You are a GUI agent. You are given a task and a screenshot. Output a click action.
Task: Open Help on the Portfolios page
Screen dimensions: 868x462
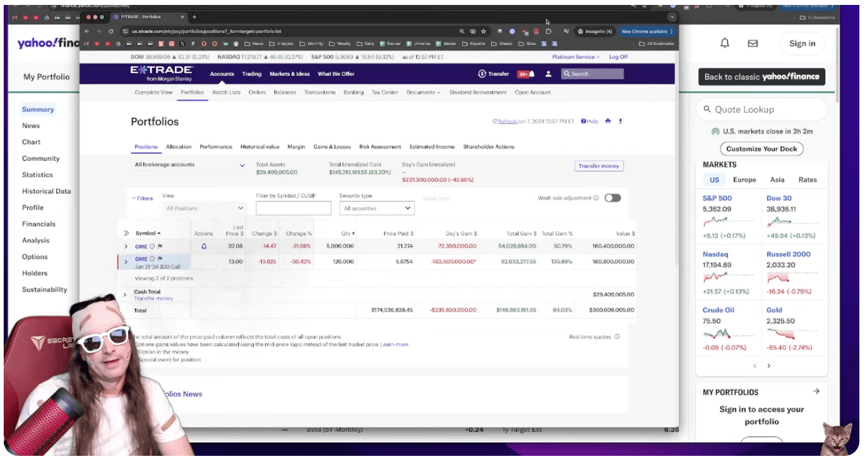[589, 121]
